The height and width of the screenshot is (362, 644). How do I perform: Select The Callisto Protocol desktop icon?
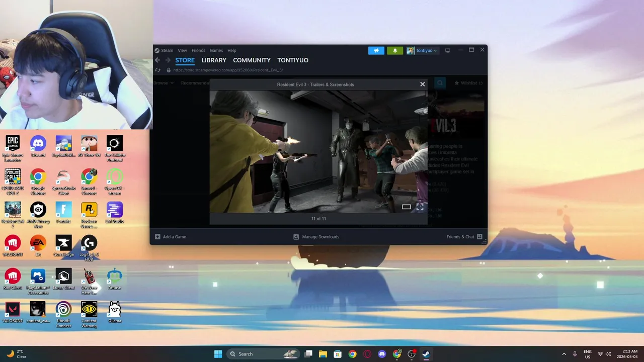coord(115,148)
